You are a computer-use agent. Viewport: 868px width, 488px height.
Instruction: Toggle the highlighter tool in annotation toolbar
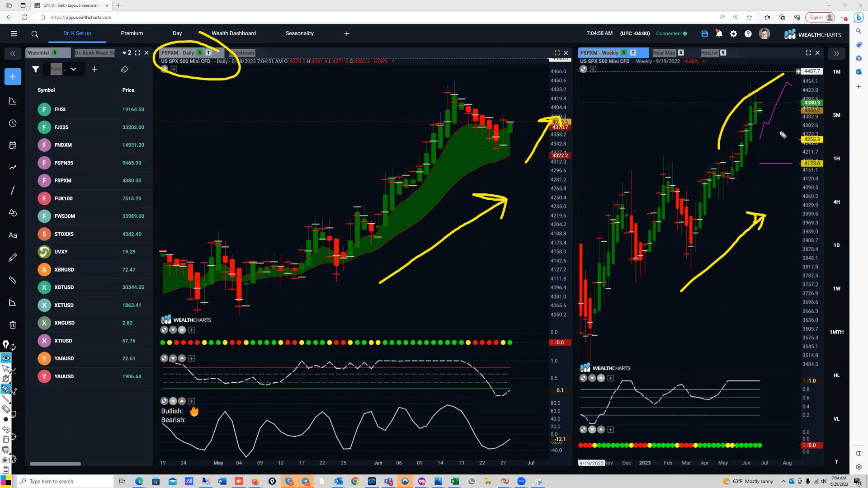[6, 389]
